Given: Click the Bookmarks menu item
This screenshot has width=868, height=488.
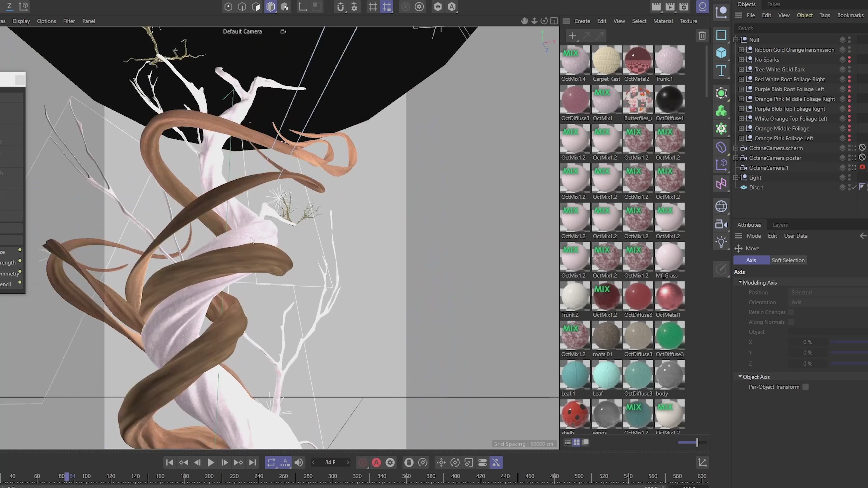Looking at the screenshot, I should 850,15.
